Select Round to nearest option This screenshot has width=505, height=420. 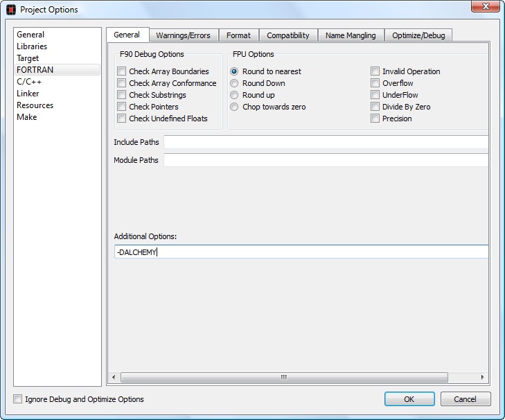click(x=234, y=71)
